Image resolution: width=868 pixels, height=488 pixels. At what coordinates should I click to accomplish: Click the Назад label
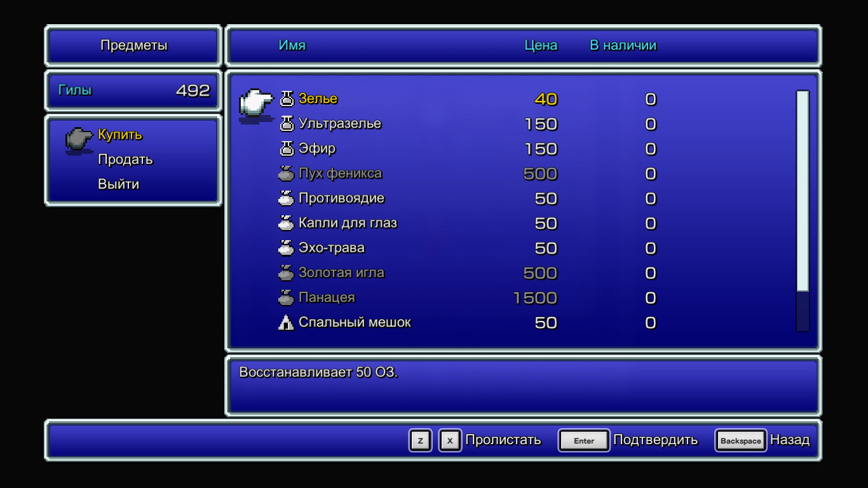click(790, 440)
